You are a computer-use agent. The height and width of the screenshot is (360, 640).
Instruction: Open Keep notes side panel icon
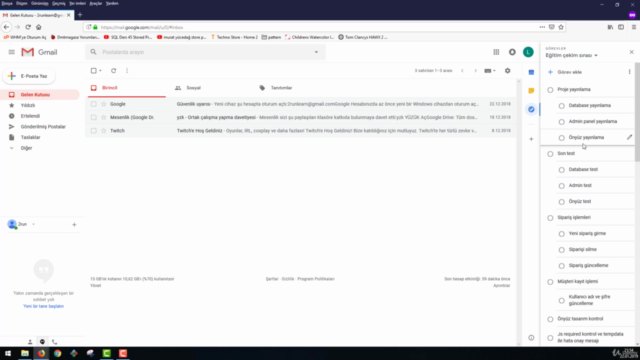click(531, 91)
